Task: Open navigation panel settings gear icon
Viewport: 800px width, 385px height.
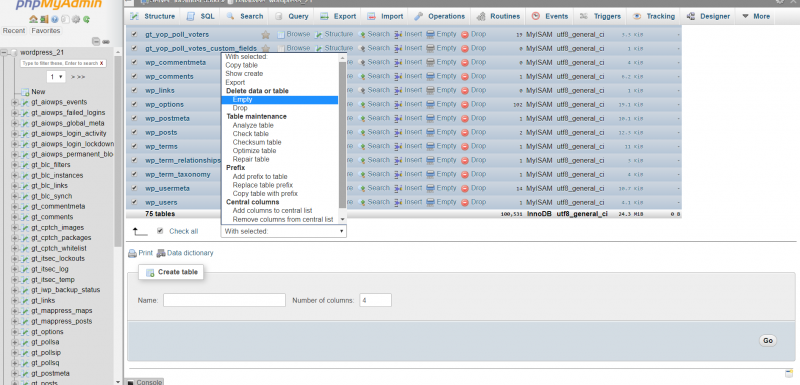Action: click(x=76, y=19)
